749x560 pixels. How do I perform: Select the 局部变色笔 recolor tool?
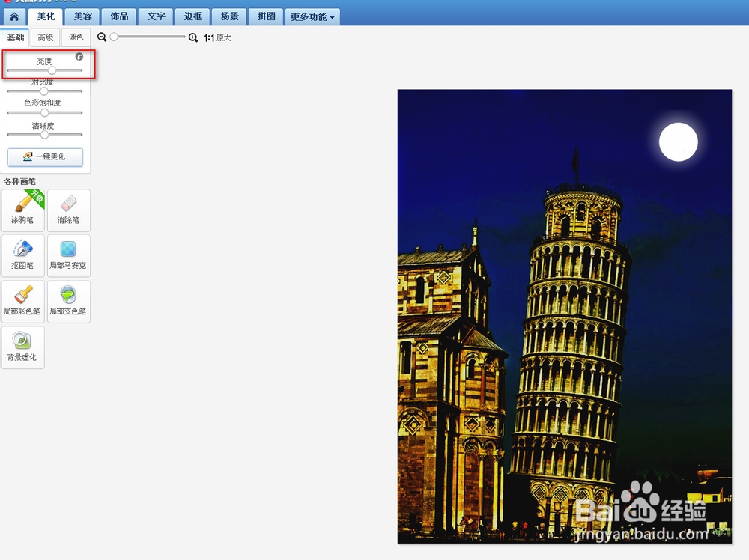pyautogui.click(x=69, y=301)
